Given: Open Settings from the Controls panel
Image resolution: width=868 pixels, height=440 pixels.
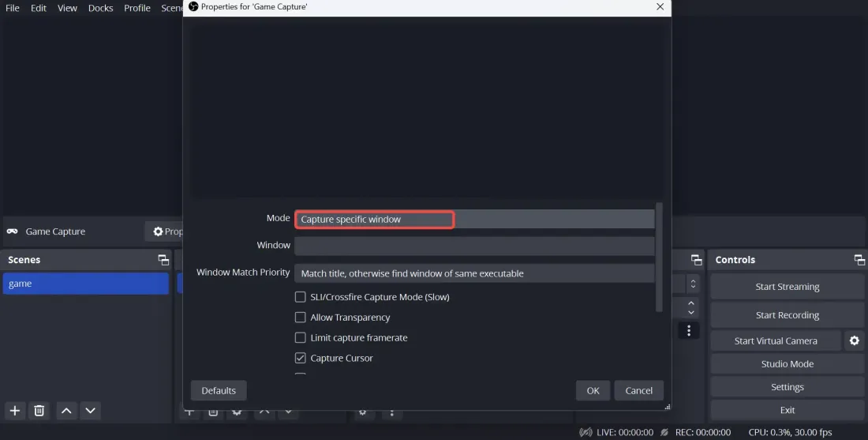Looking at the screenshot, I should point(788,387).
